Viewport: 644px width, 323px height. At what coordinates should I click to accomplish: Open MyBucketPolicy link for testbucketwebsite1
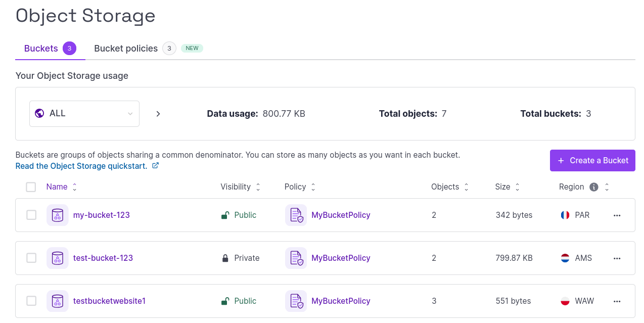click(341, 301)
